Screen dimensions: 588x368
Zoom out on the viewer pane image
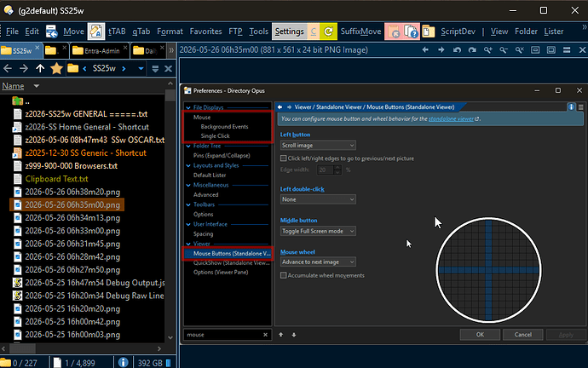[504, 50]
